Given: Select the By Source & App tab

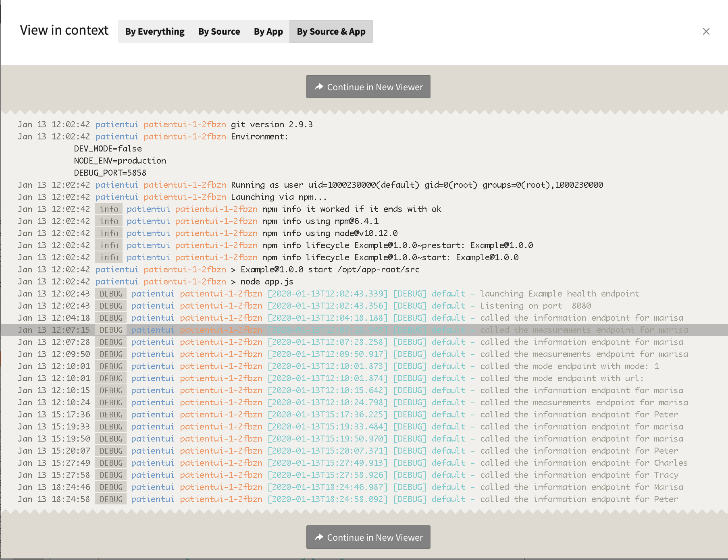Looking at the screenshot, I should pyautogui.click(x=331, y=31).
